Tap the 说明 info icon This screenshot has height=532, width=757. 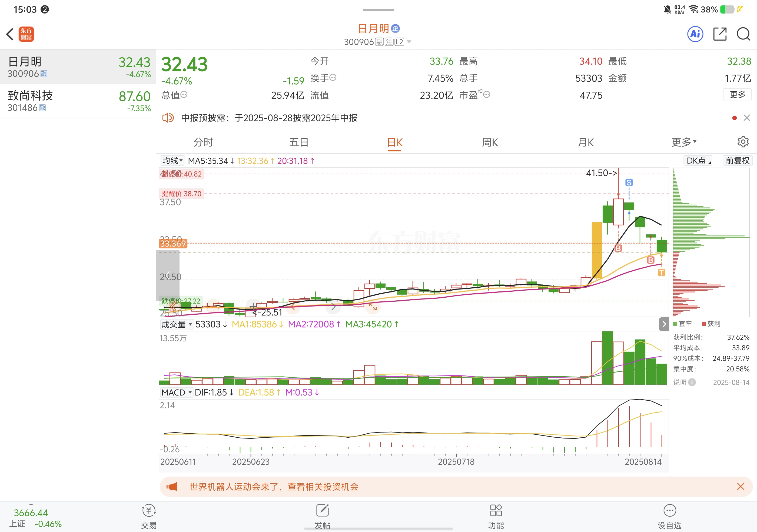click(x=692, y=382)
